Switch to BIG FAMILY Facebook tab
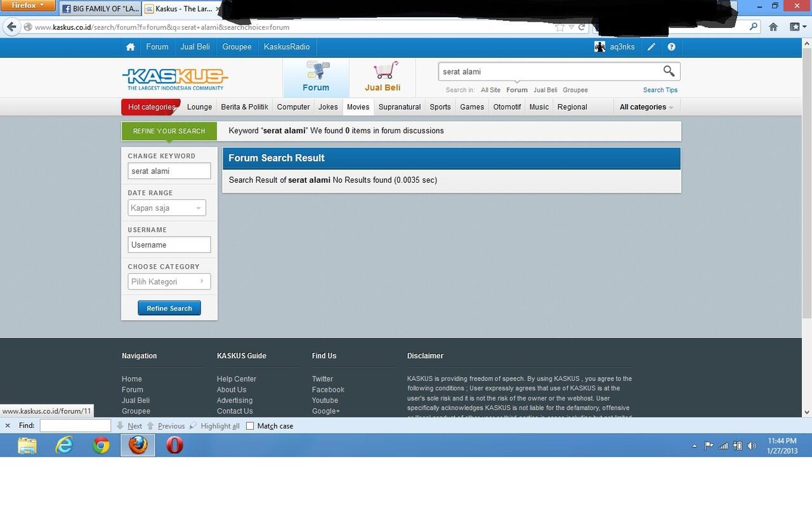 [x=99, y=9]
